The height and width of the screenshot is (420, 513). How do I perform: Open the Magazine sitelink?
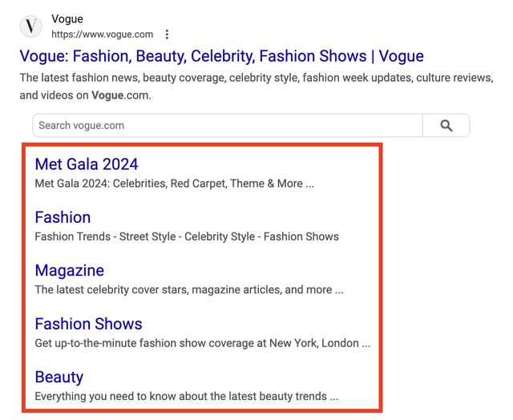click(x=69, y=271)
